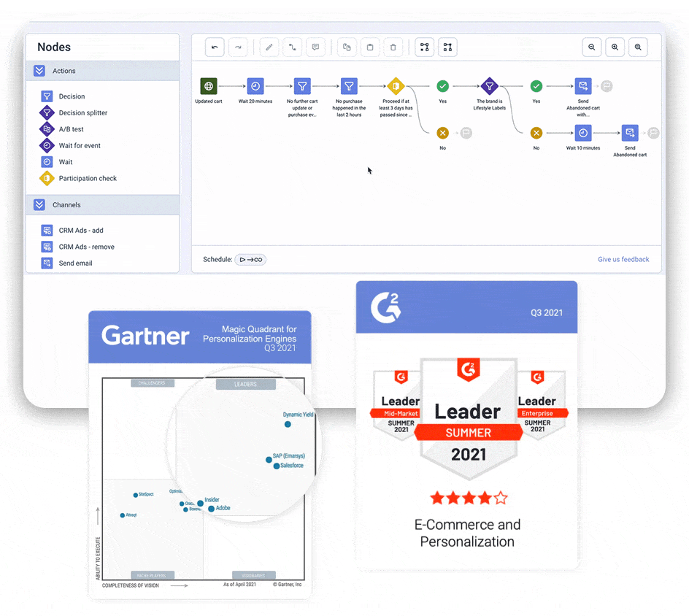The width and height of the screenshot is (689, 616).
Task: Select the Decision splitter node type
Action: (74, 112)
